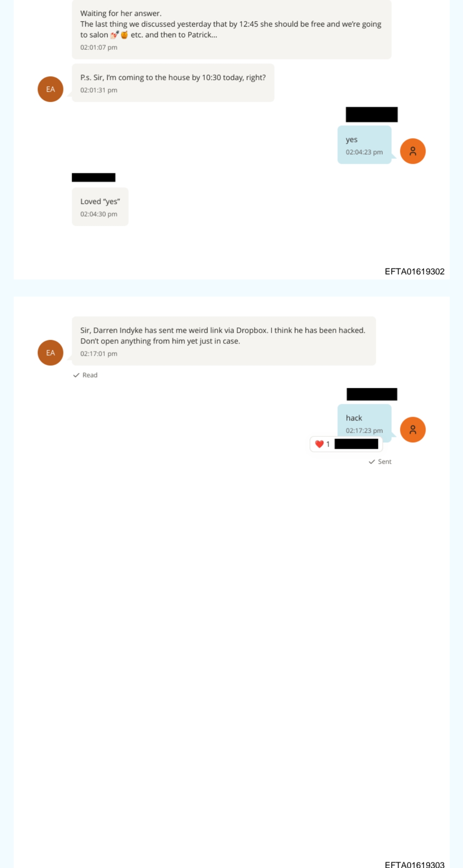Click the "Sent" status label
This screenshot has height=868, width=463.
[x=385, y=462]
